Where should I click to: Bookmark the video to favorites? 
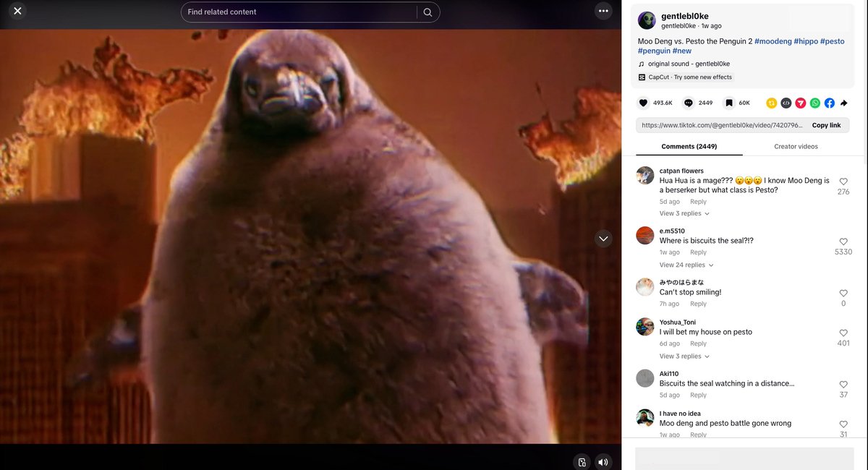pyautogui.click(x=729, y=103)
